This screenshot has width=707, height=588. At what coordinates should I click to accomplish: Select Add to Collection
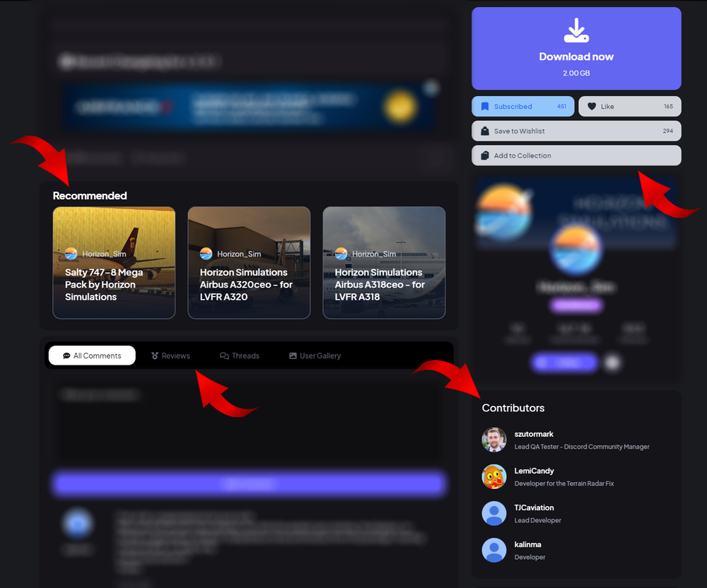pos(576,155)
